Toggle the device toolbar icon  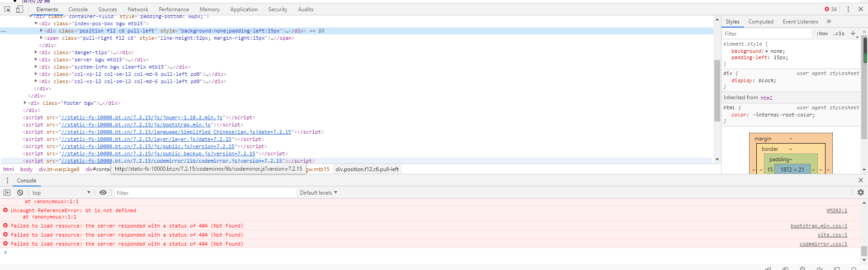19,9
